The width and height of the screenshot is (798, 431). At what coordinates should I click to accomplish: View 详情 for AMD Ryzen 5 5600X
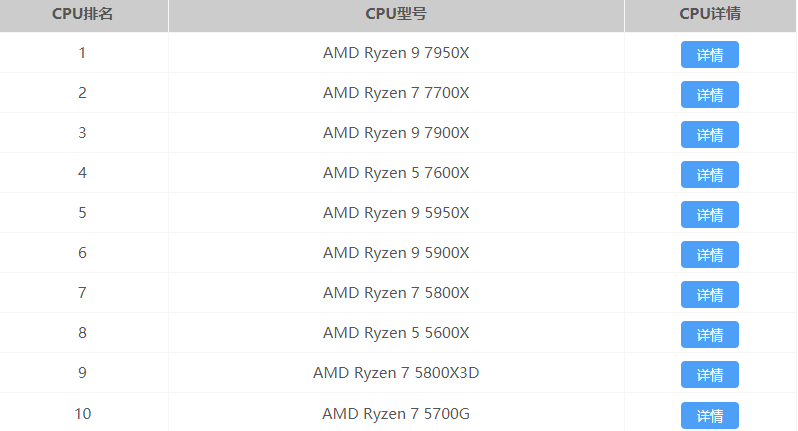pyautogui.click(x=709, y=334)
